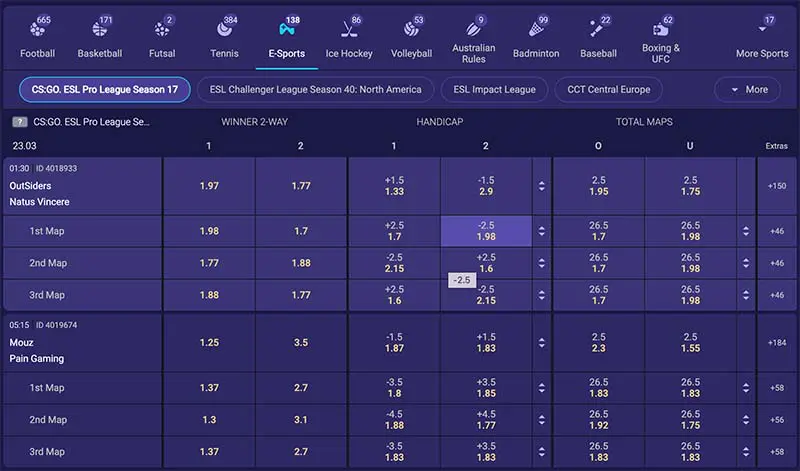Bet on OutSiders to win at 1.97
The height and width of the screenshot is (471, 800).
point(209,186)
